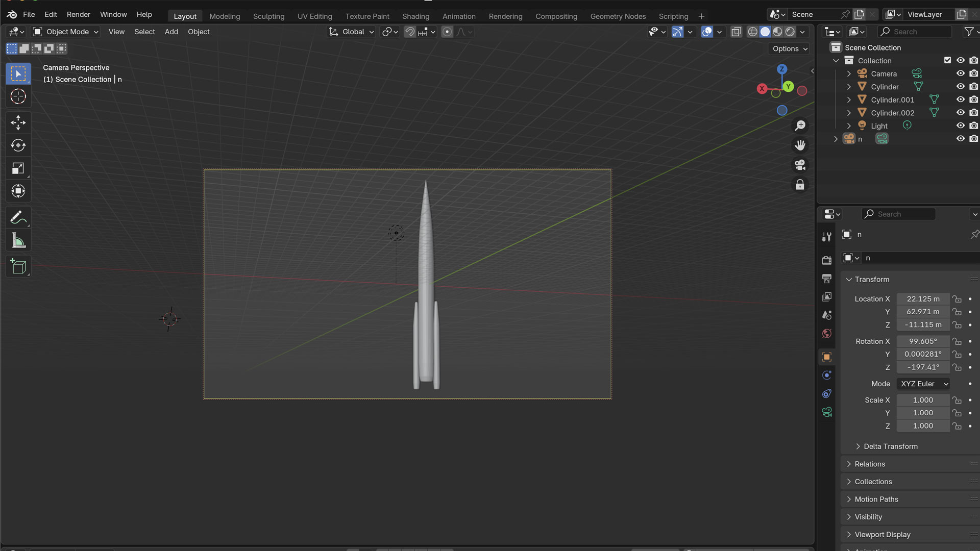Select the Annotate pencil tool

(x=18, y=217)
